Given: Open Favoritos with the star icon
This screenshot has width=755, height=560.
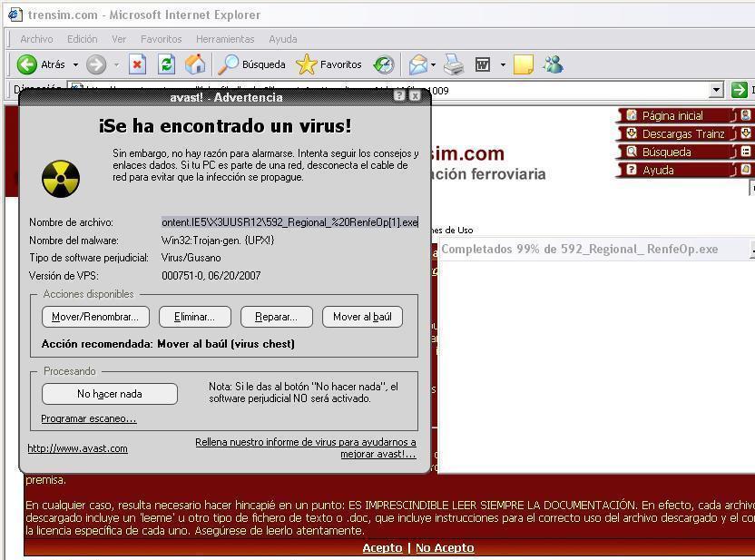Looking at the screenshot, I should pyautogui.click(x=304, y=64).
